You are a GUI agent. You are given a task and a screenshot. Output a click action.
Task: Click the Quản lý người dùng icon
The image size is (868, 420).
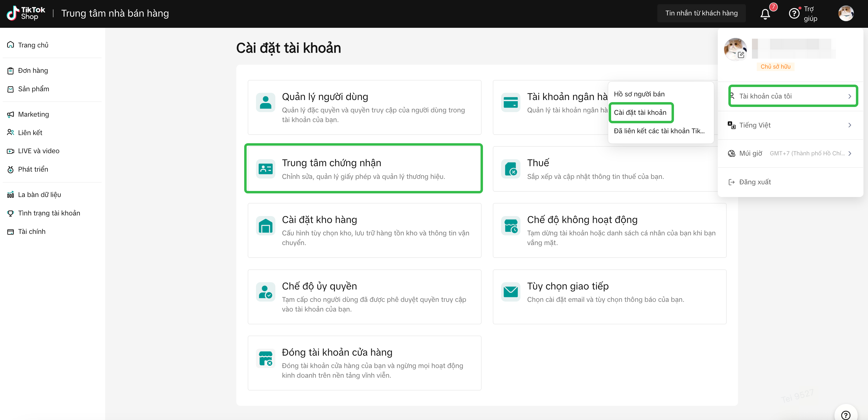(266, 102)
